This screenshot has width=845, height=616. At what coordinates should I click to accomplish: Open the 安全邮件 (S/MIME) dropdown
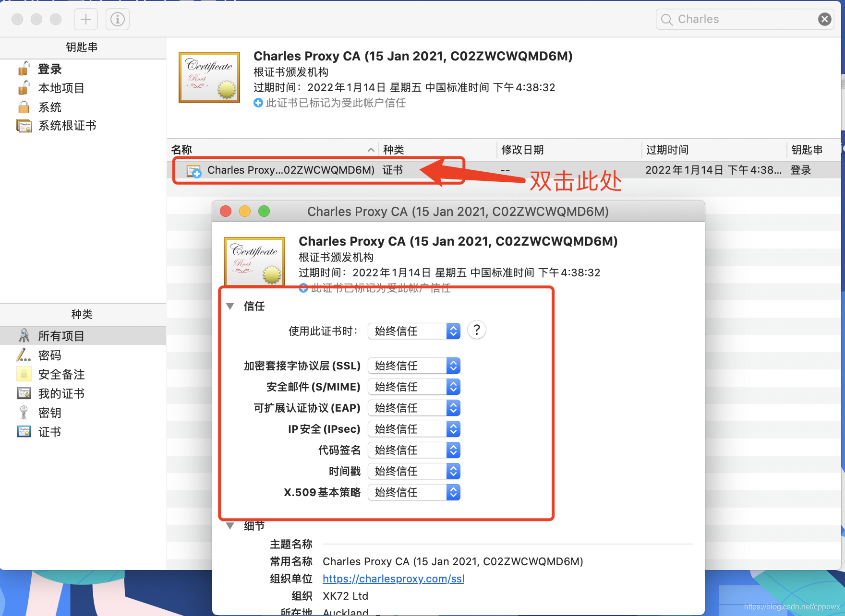point(414,387)
